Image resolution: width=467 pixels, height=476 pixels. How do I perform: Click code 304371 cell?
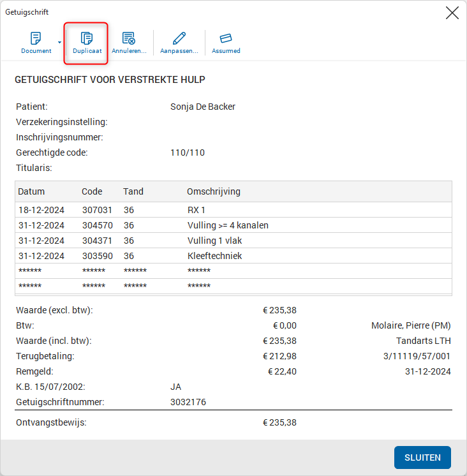click(x=97, y=241)
